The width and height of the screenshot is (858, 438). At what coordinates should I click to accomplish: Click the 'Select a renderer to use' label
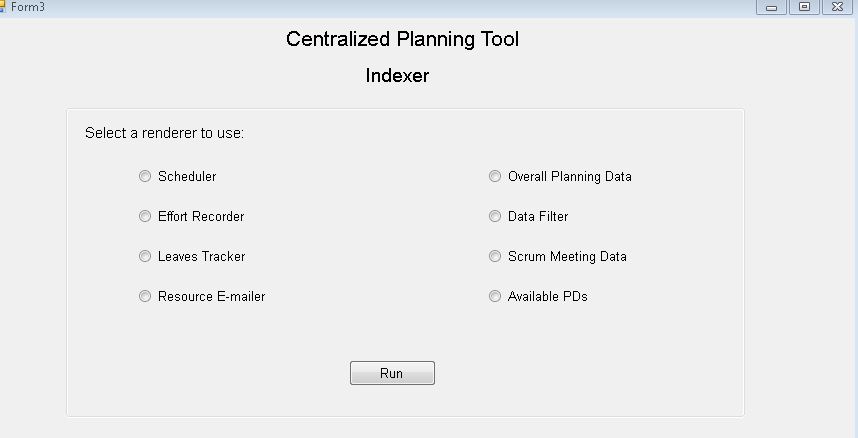coord(164,133)
